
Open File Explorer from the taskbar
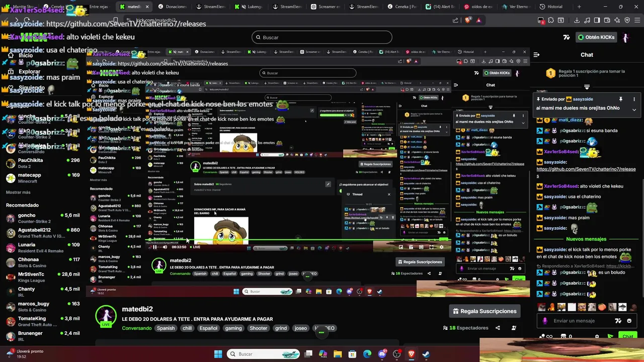tap(338, 354)
